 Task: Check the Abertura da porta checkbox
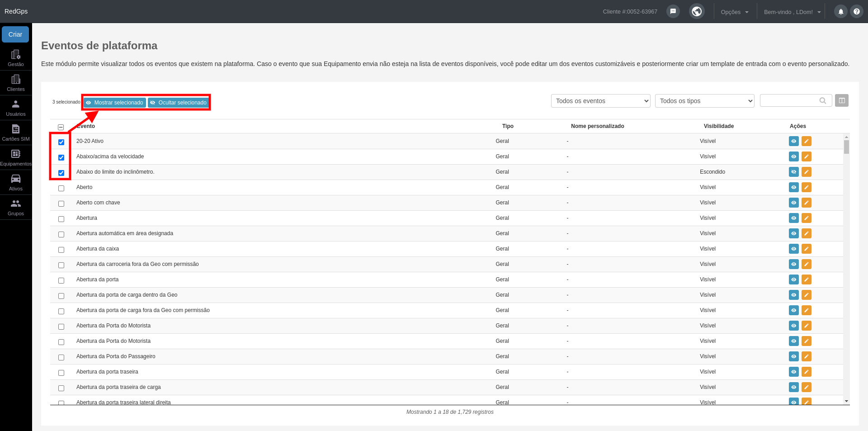61,280
